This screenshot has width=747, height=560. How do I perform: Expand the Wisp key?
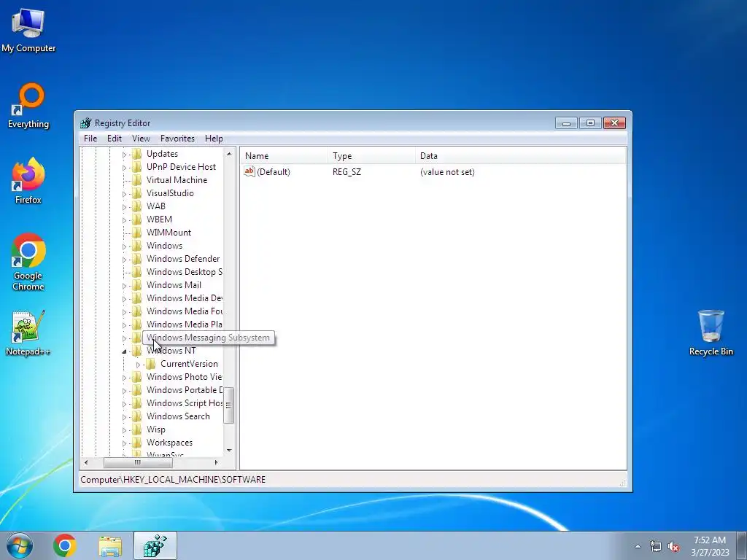click(x=124, y=430)
